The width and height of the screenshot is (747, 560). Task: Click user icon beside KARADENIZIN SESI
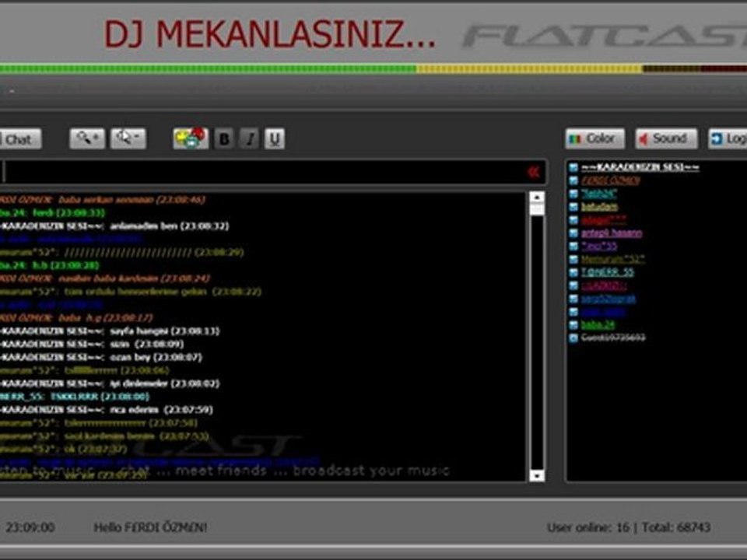click(x=573, y=168)
